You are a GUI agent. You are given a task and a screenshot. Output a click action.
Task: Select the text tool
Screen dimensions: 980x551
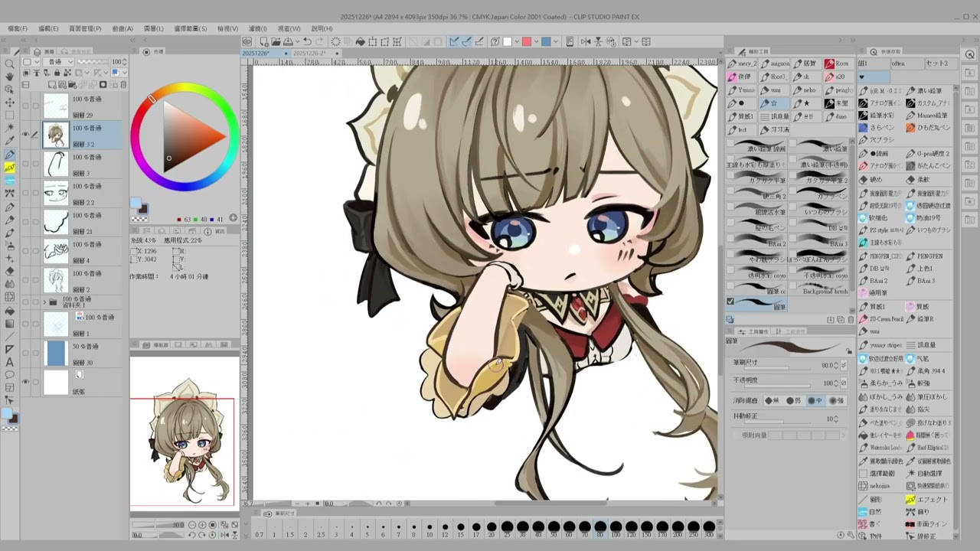click(9, 362)
